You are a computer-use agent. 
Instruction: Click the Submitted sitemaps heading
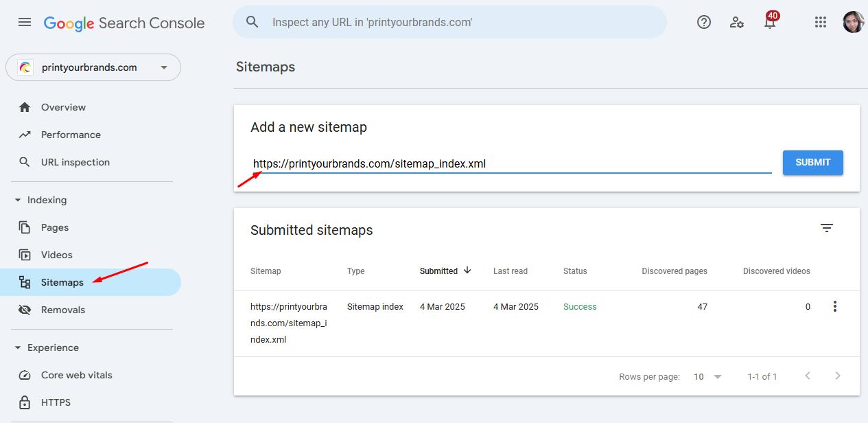312,230
